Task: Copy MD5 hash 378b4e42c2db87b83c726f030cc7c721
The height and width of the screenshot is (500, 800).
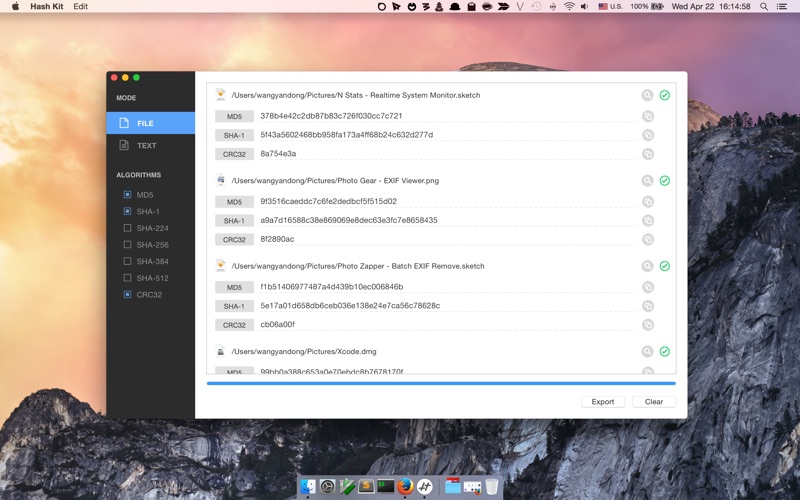Action: 648,116
